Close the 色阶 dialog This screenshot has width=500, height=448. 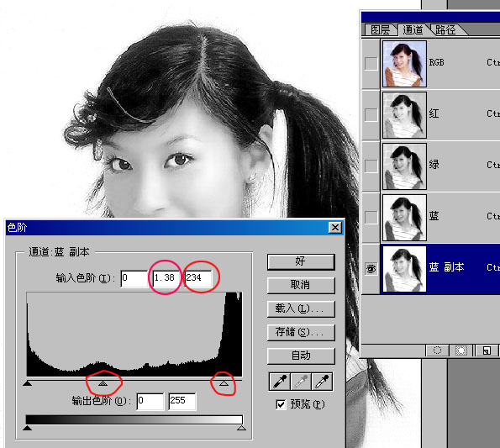tap(335, 227)
